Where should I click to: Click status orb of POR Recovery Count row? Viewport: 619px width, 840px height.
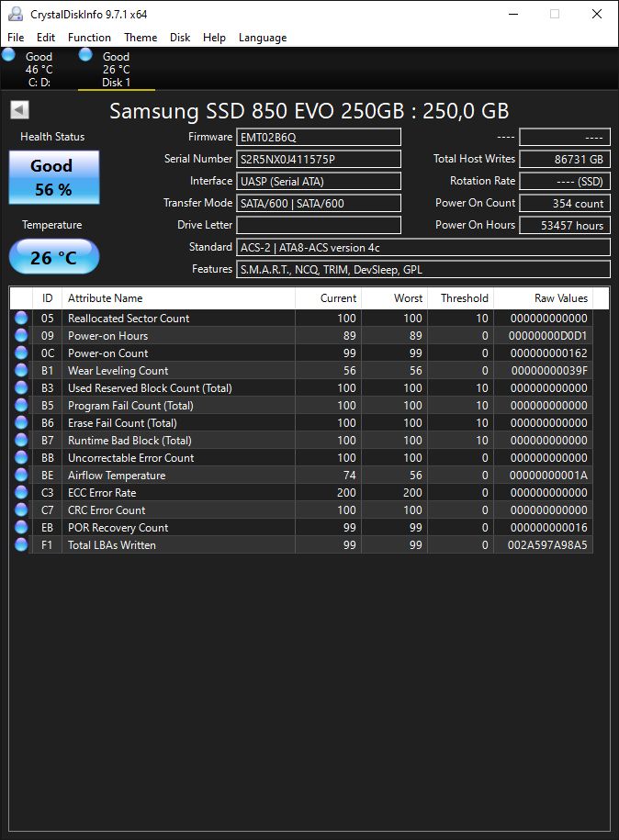[x=21, y=527]
